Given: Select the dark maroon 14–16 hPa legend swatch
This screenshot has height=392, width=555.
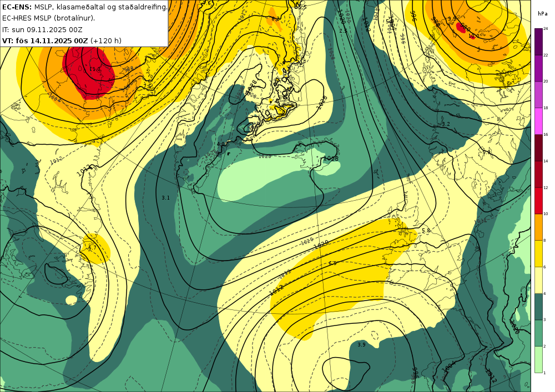Looking at the screenshot, I should [538, 147].
